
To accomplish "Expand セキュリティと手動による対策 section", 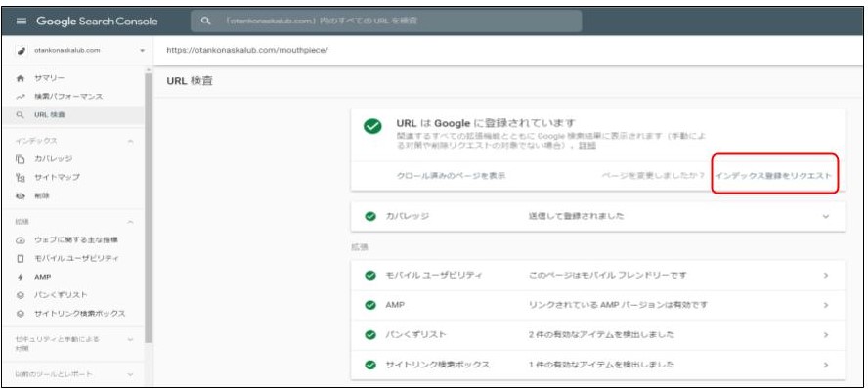I will pyautogui.click(x=130, y=339).
